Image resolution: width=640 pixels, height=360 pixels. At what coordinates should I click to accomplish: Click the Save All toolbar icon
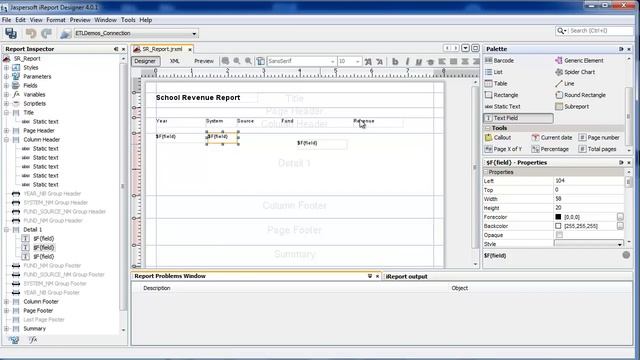[11, 33]
